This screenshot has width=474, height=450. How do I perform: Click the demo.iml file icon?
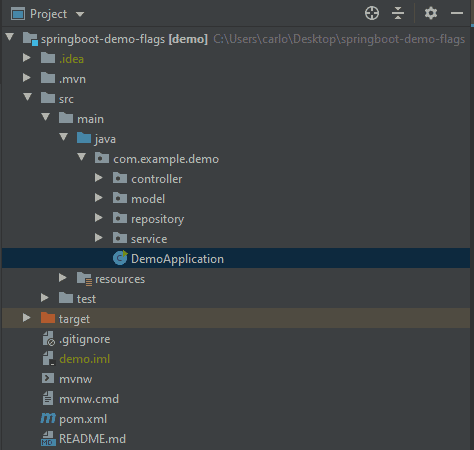[x=48, y=358]
